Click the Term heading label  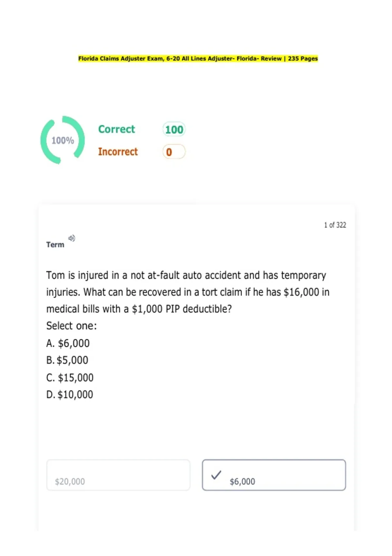coord(55,245)
